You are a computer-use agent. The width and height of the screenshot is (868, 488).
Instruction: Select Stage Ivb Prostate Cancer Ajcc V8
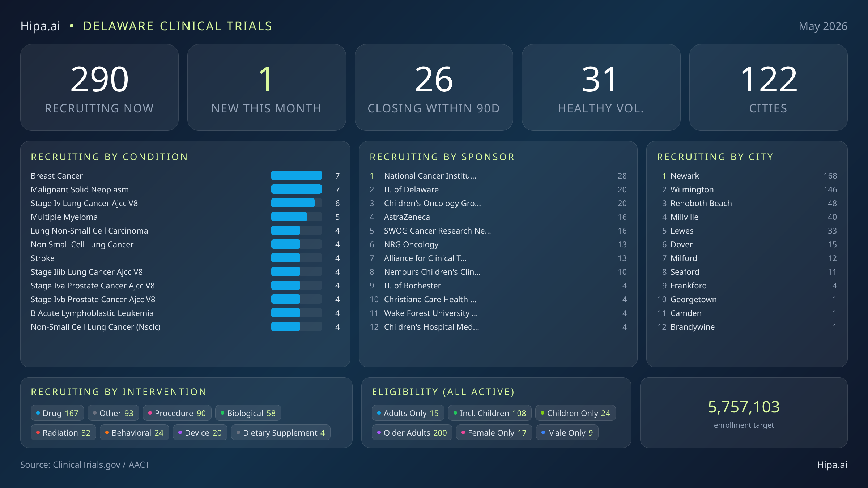(185, 299)
